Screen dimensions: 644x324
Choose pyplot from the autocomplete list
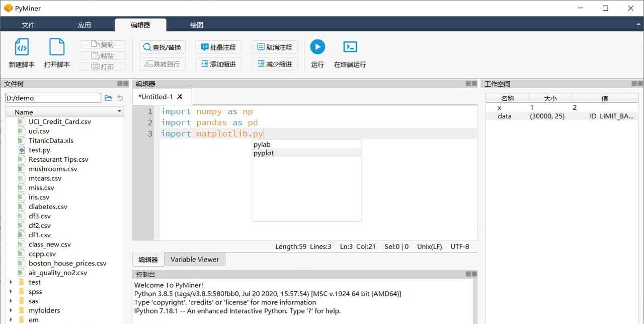(263, 153)
